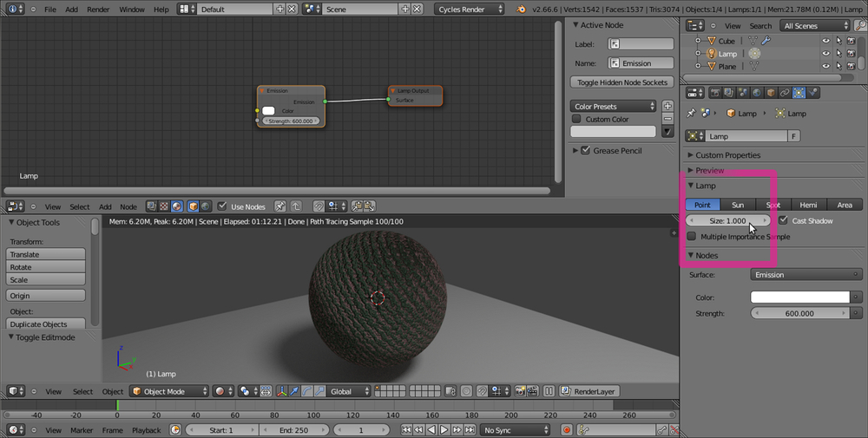Select the Sun lamp type tab
This screenshot has width=868, height=438.
click(x=737, y=206)
